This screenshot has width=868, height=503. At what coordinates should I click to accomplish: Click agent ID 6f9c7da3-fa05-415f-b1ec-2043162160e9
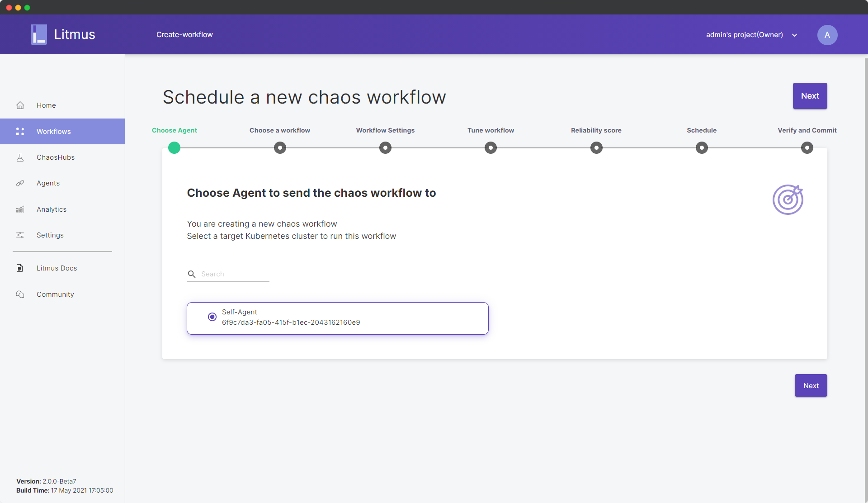[291, 323]
